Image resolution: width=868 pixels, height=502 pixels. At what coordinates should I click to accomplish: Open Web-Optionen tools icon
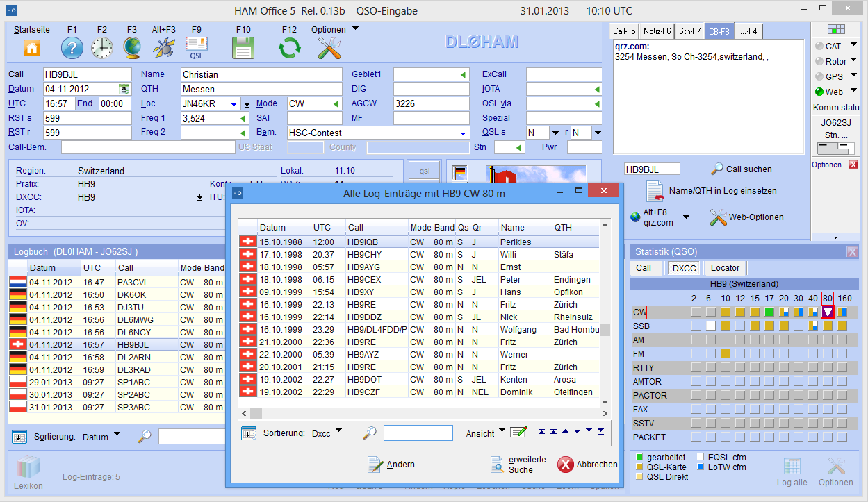718,217
